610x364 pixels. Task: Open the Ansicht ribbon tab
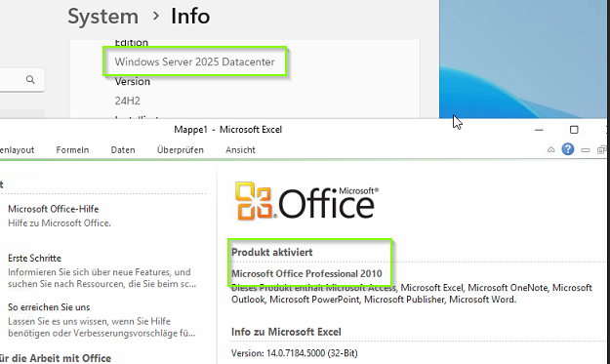point(240,150)
